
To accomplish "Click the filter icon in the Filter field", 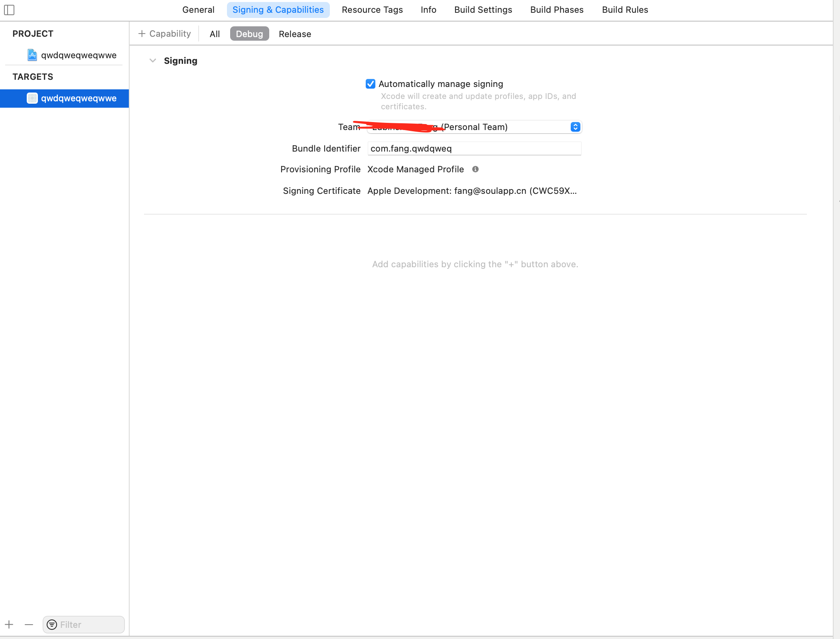I will pyautogui.click(x=52, y=624).
